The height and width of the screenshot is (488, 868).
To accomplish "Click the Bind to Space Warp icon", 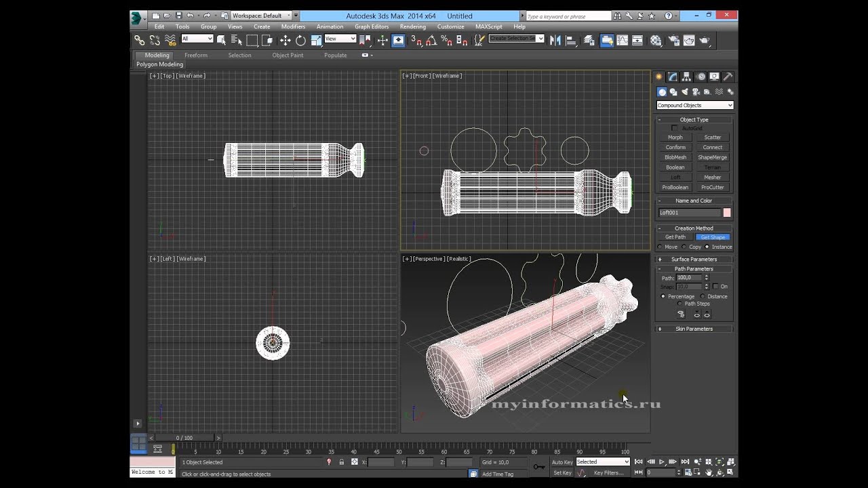I will [170, 40].
